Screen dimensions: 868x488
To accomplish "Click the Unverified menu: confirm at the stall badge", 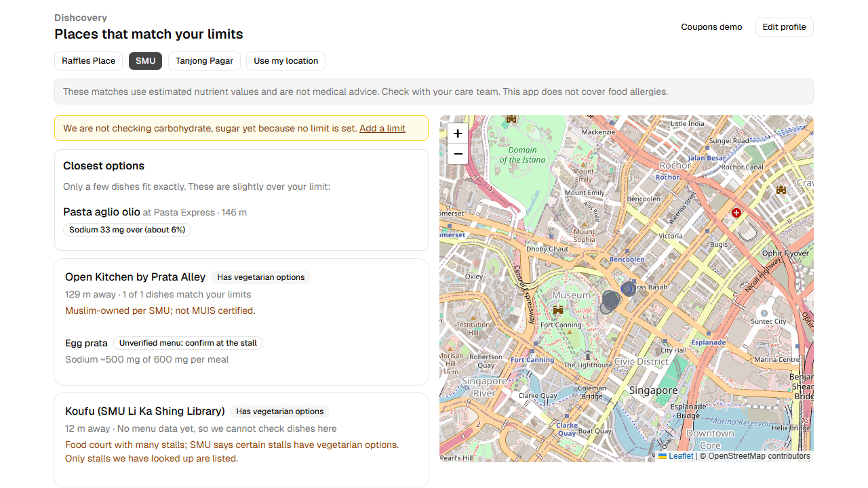I will 188,343.
